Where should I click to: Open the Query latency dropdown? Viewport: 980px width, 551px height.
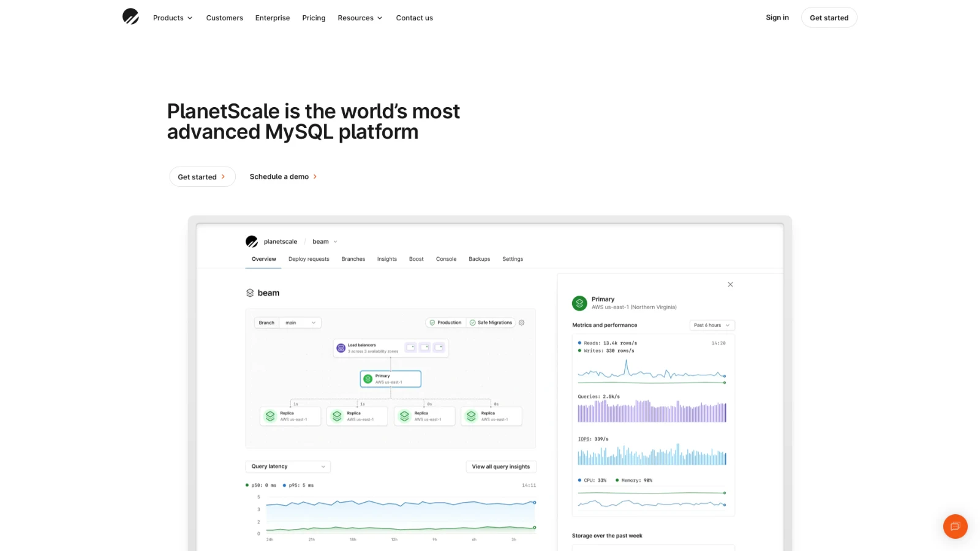pos(288,467)
